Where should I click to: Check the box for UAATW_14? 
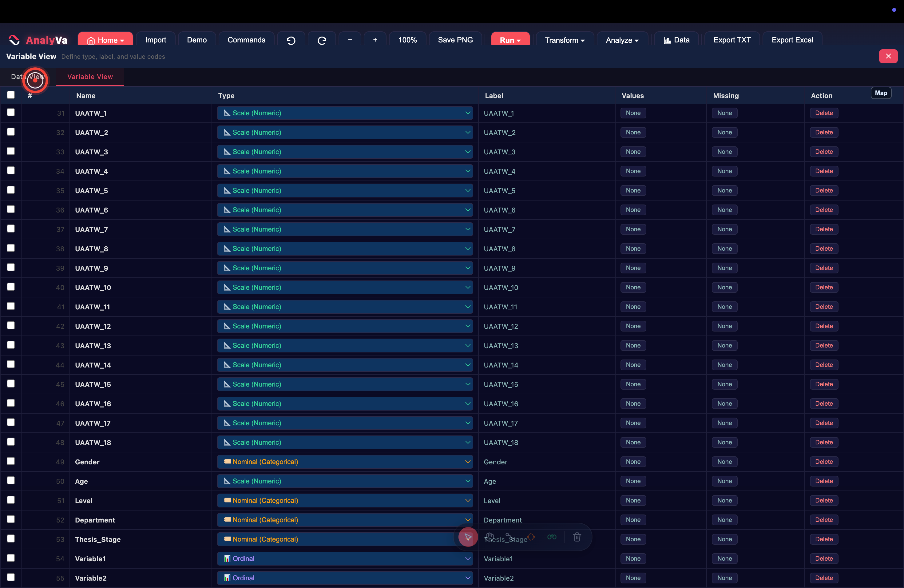click(11, 364)
